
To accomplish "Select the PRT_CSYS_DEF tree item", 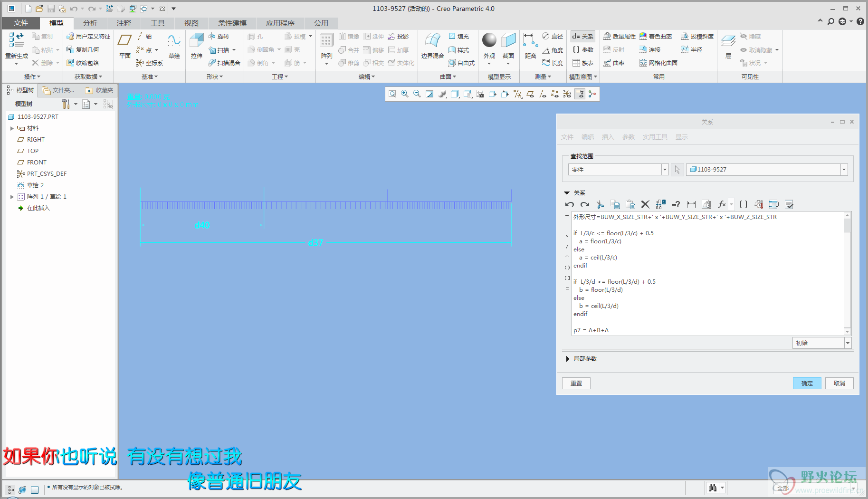I will [x=42, y=174].
